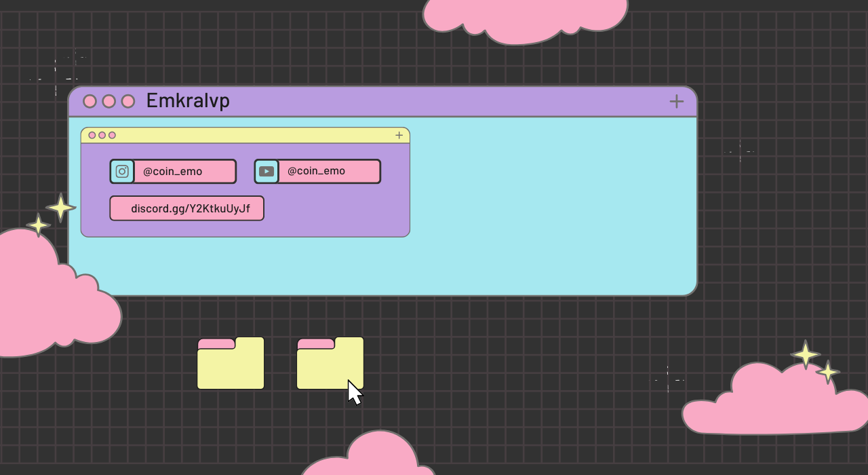Screen dimensions: 868x475
Task: Click the last small circle in yellow title bar
Action: [112, 136]
